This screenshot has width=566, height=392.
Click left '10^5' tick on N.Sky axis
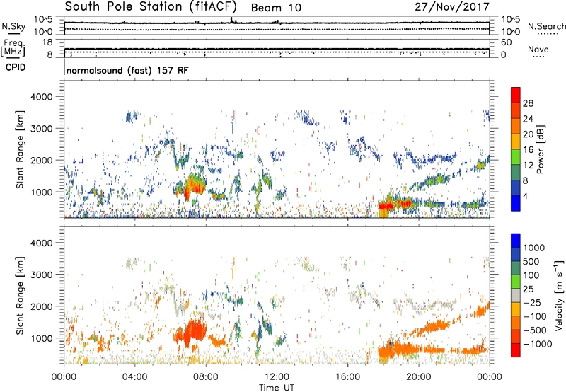(43, 19)
